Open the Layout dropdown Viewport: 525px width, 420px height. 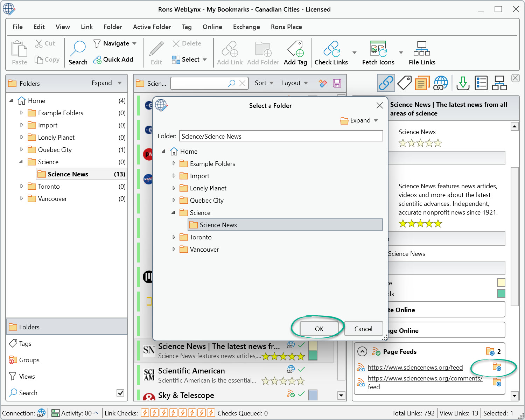pos(295,83)
